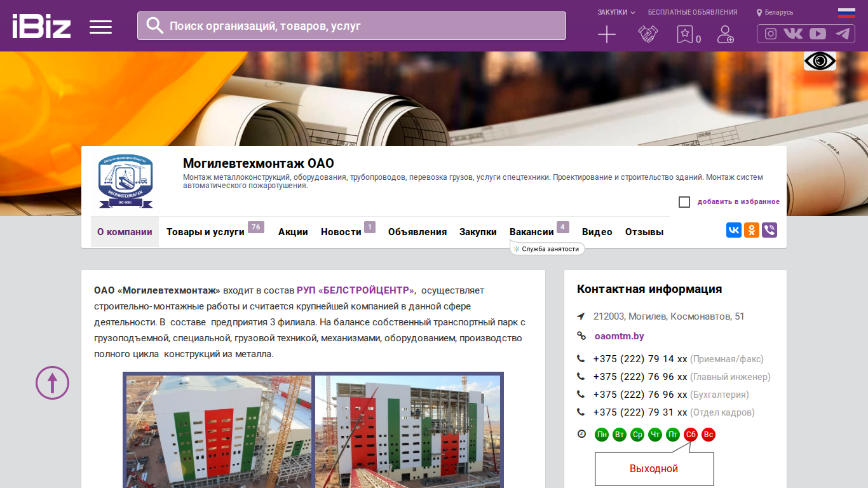Click the user sign-in icon
Image resolution: width=868 pixels, height=488 pixels.
[725, 34]
